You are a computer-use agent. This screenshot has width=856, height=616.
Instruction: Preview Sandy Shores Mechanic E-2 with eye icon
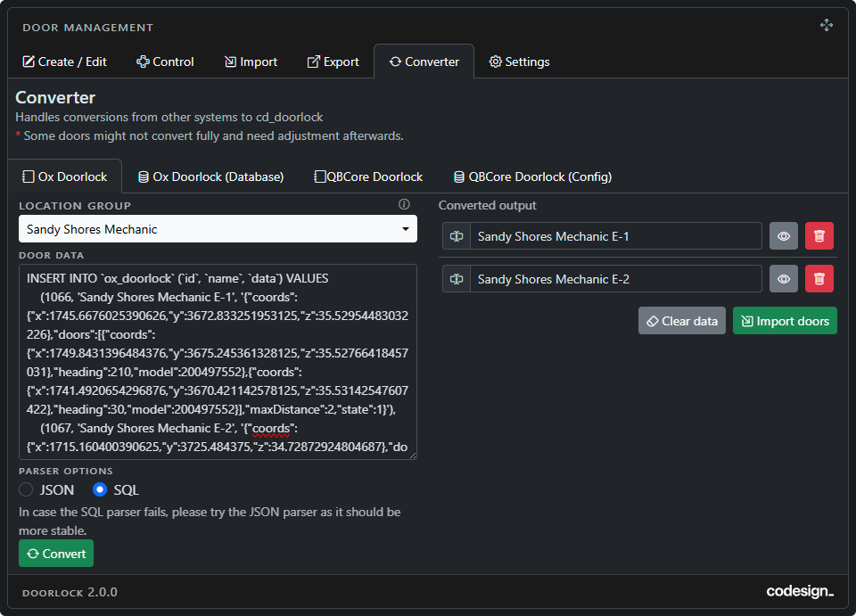click(x=784, y=279)
